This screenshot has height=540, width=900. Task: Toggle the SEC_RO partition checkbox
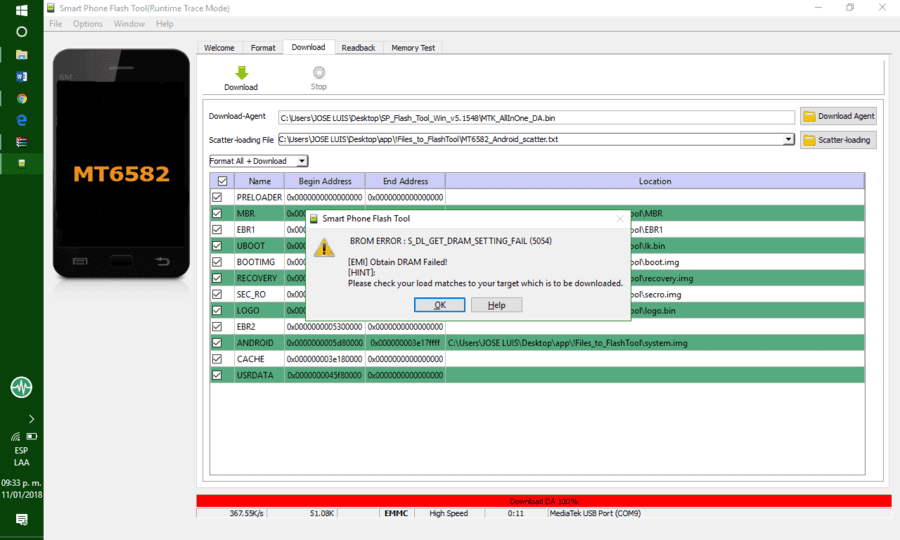(x=217, y=294)
